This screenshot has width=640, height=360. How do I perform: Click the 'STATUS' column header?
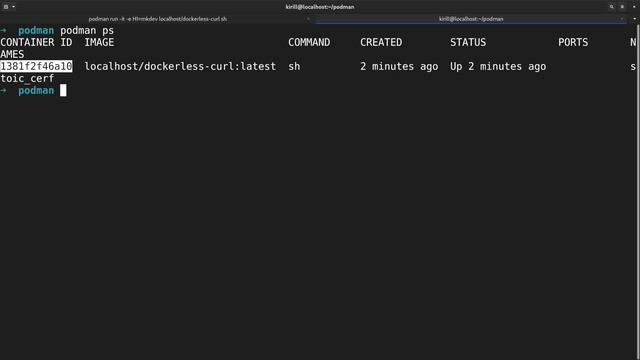[468, 42]
